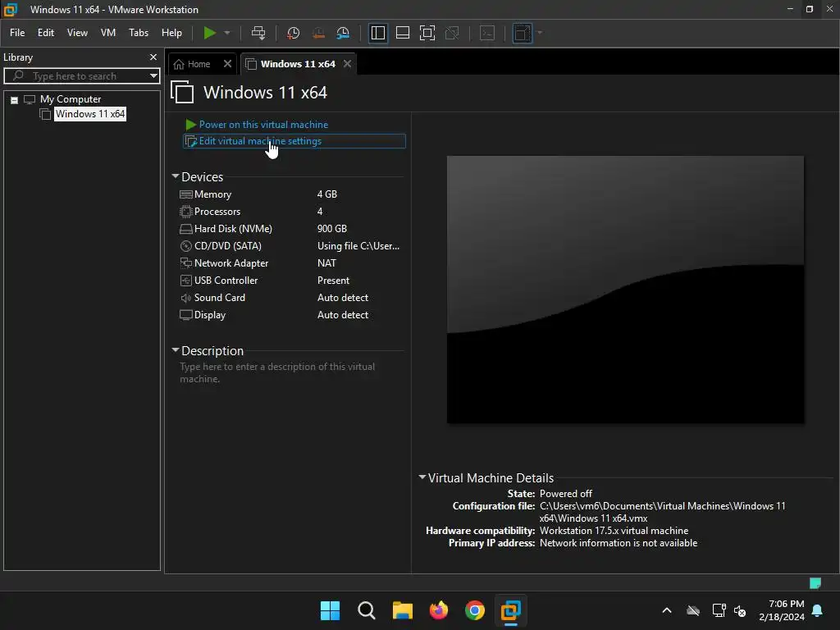Close the Home tab
The height and width of the screenshot is (630, 840).
click(x=228, y=64)
